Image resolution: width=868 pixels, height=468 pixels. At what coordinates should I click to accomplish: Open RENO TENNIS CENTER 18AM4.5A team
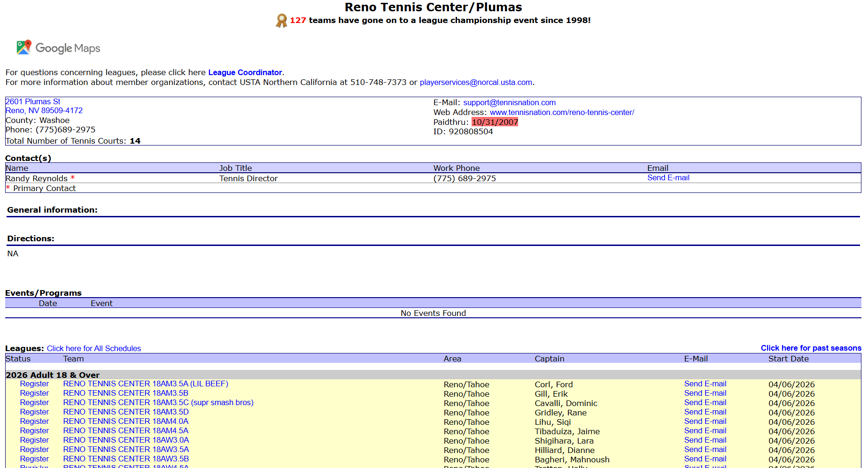pyautogui.click(x=125, y=430)
